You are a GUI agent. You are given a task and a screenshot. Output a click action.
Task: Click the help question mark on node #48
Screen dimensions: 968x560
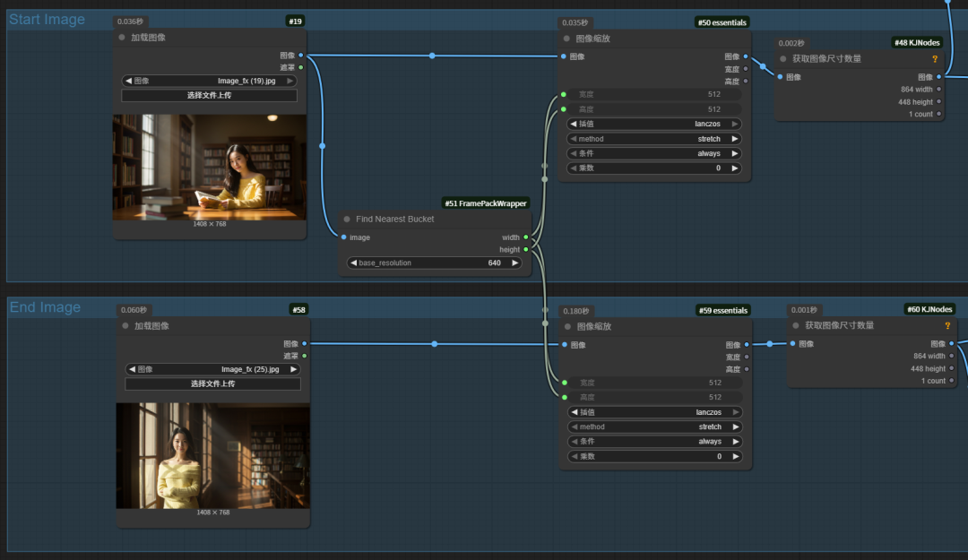click(x=935, y=59)
